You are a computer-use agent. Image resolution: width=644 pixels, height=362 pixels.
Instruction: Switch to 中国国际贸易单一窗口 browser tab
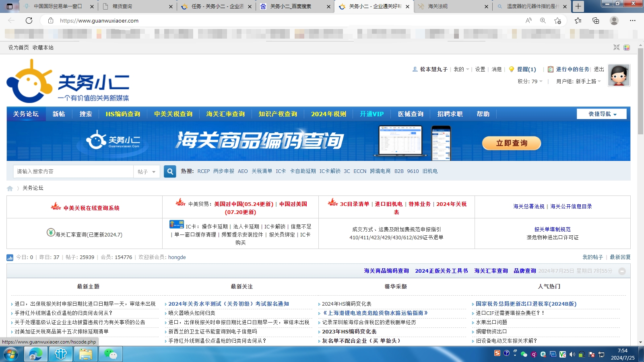tap(58, 6)
